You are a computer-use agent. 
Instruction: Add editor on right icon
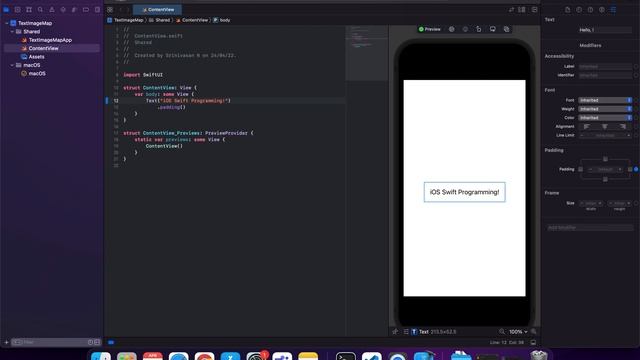coord(534,9)
